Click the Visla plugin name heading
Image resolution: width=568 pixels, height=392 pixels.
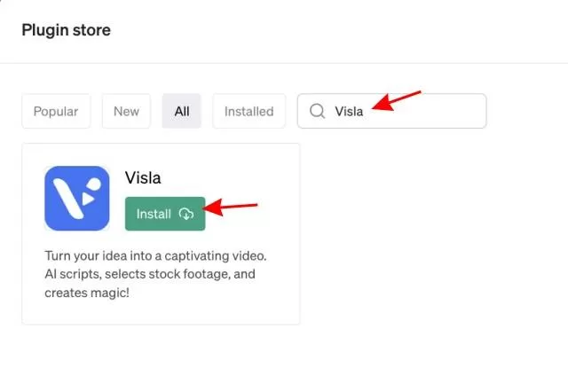coord(144,178)
